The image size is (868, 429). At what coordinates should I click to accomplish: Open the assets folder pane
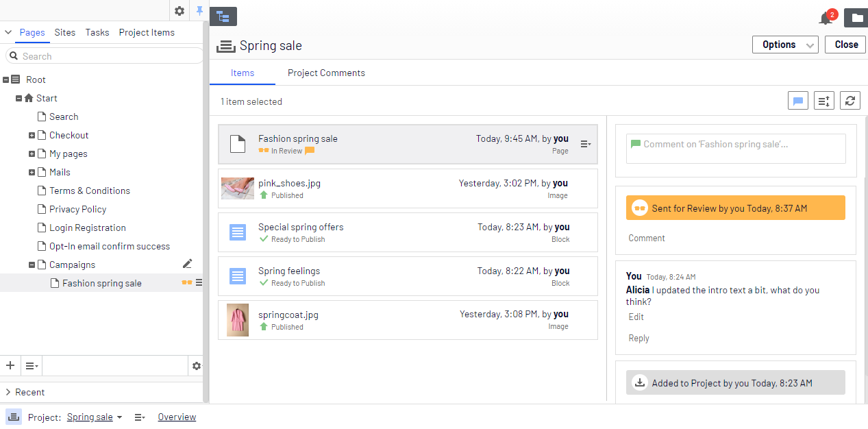point(856,18)
